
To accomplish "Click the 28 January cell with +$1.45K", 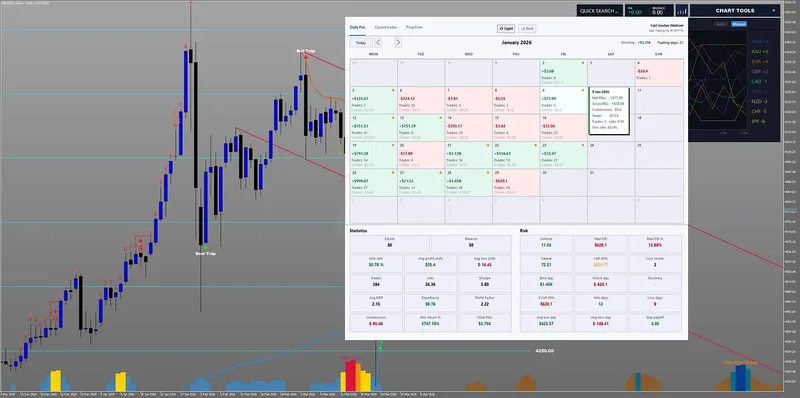I will pyautogui.click(x=468, y=183).
